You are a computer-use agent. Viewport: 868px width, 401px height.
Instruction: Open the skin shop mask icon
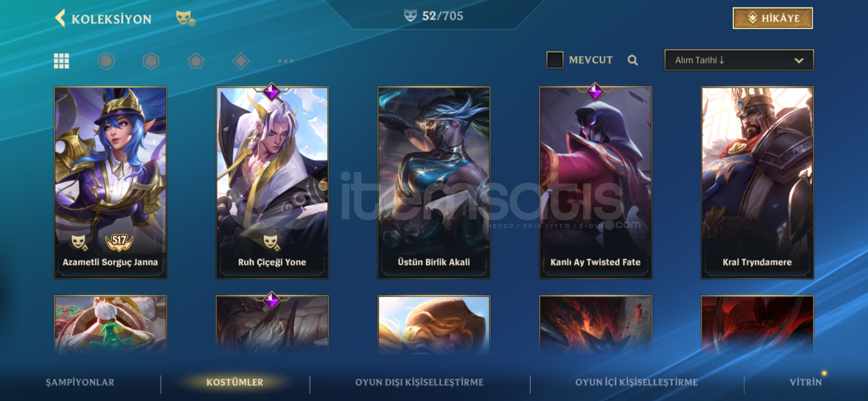click(185, 18)
